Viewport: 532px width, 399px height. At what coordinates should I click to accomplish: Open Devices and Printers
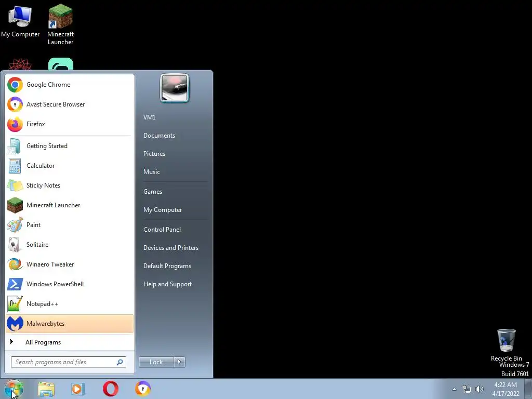point(175,248)
